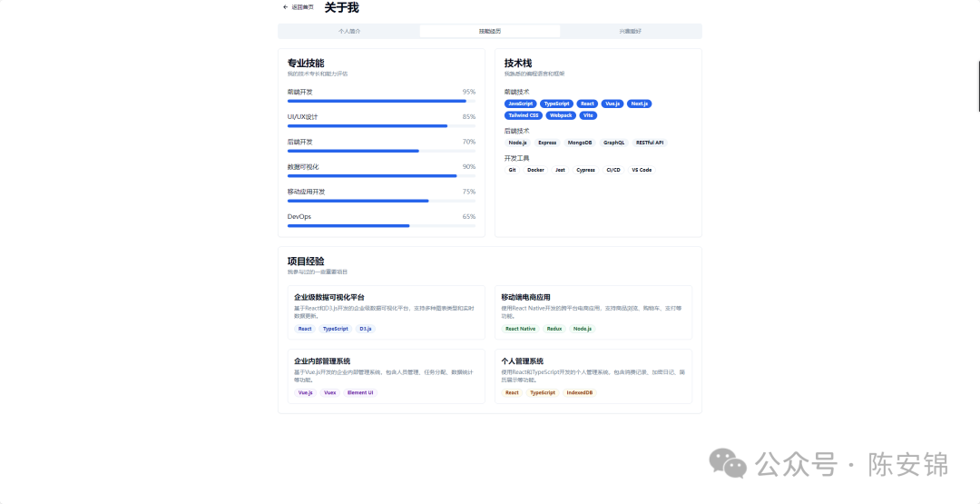Click the 数据可视化 skill label
Image resolution: width=980 pixels, height=504 pixels.
click(x=303, y=167)
